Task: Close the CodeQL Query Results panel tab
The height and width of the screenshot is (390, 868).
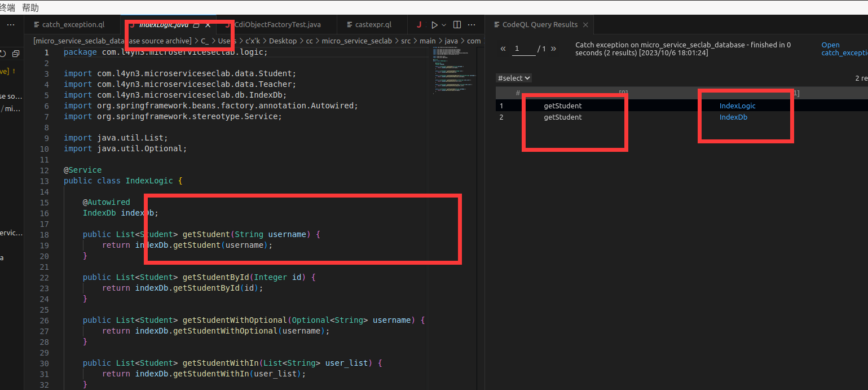Action: coord(585,25)
